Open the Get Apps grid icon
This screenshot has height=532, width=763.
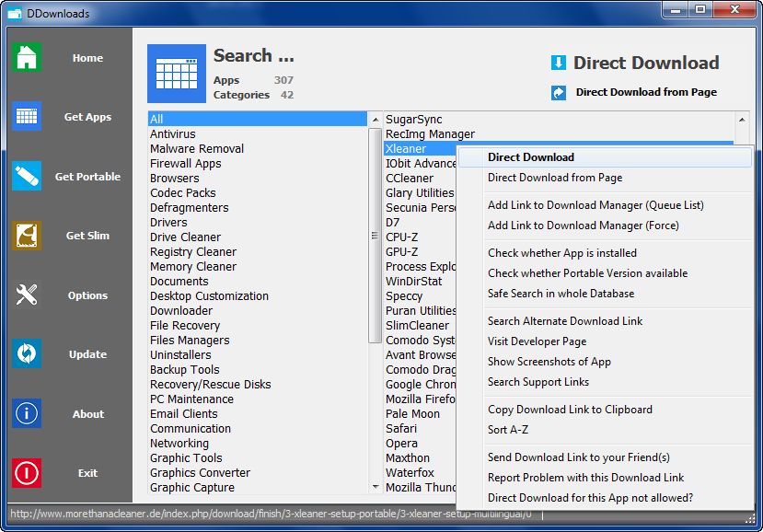27,117
